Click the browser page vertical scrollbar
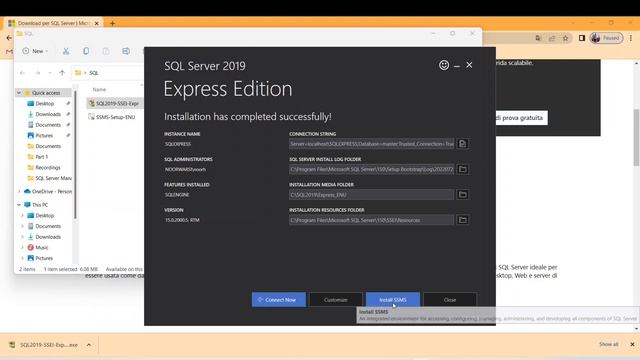 pyautogui.click(x=636, y=138)
